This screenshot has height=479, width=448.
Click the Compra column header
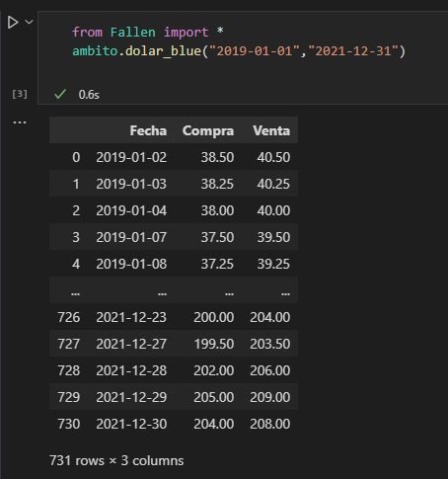[208, 130]
